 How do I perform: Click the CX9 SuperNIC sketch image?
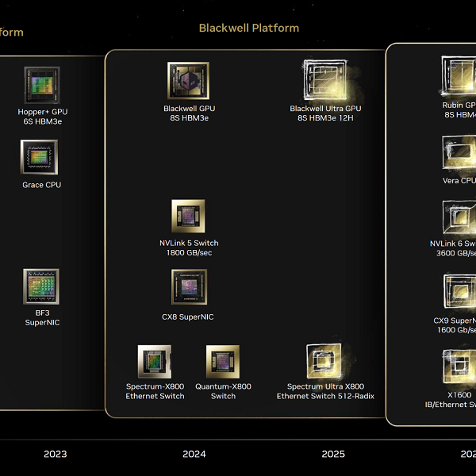(x=459, y=291)
